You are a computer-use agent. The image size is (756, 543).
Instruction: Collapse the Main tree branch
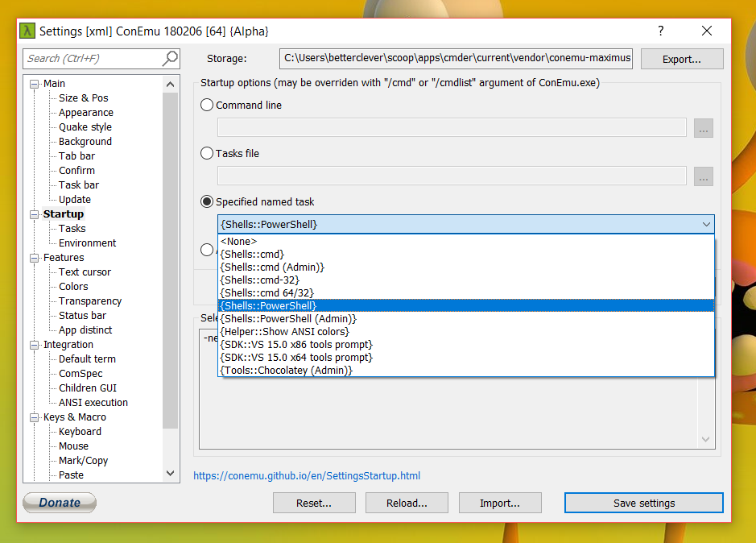[x=33, y=83]
